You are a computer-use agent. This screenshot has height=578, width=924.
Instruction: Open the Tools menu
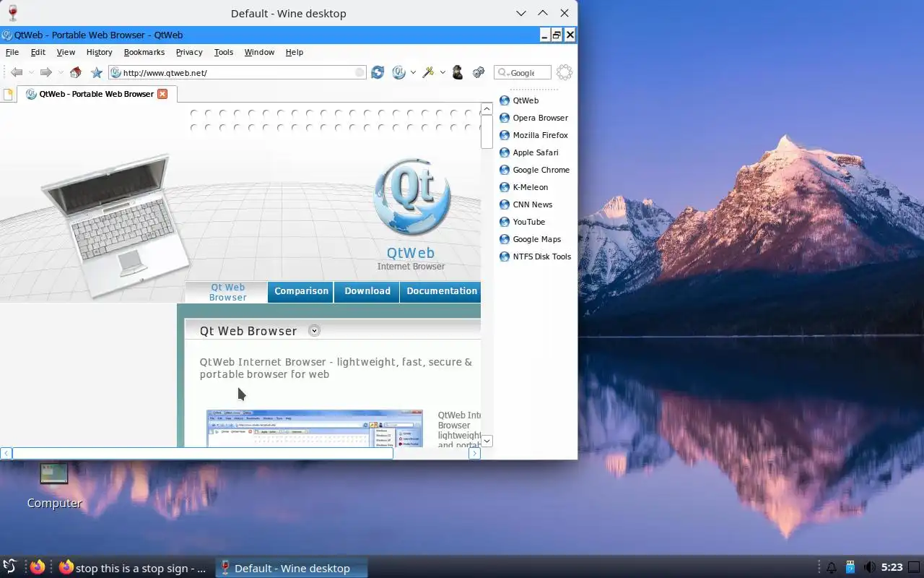coord(224,52)
